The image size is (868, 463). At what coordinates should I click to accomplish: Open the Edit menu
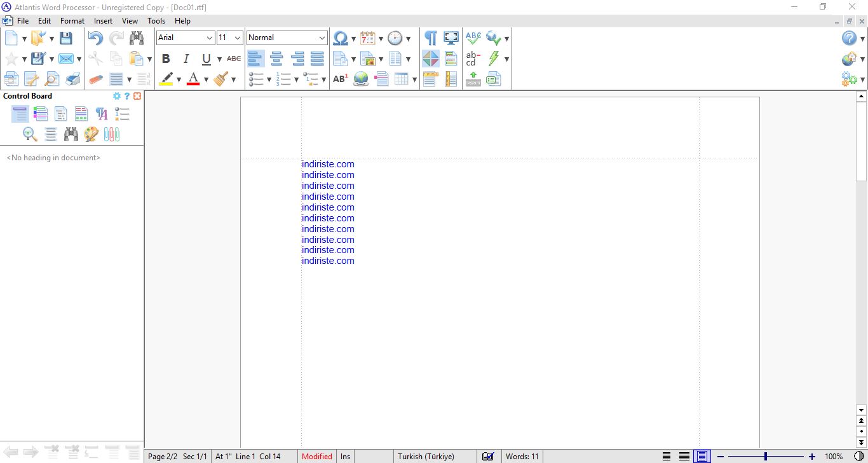click(44, 21)
